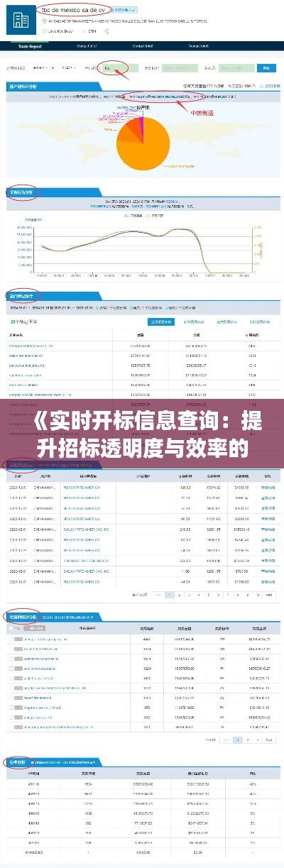Click value 1574 in trade partner table
This screenshot has height=868, width=284.
click(x=252, y=356)
